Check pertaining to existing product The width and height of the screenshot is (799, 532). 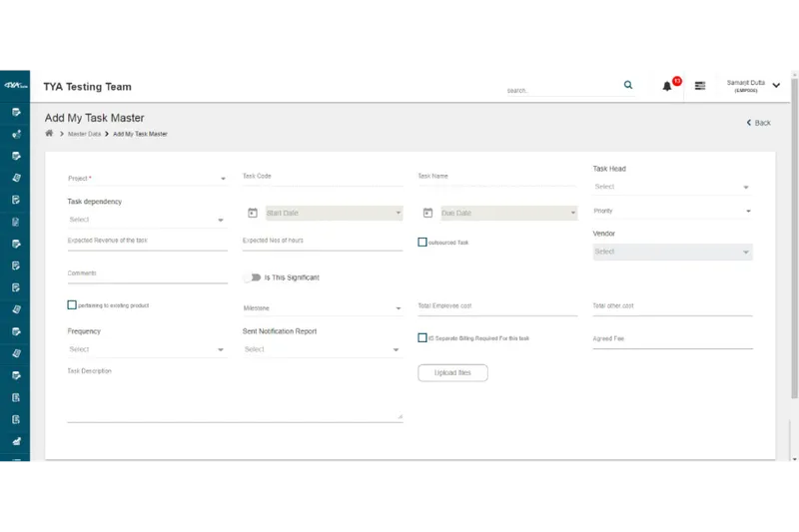click(72, 305)
